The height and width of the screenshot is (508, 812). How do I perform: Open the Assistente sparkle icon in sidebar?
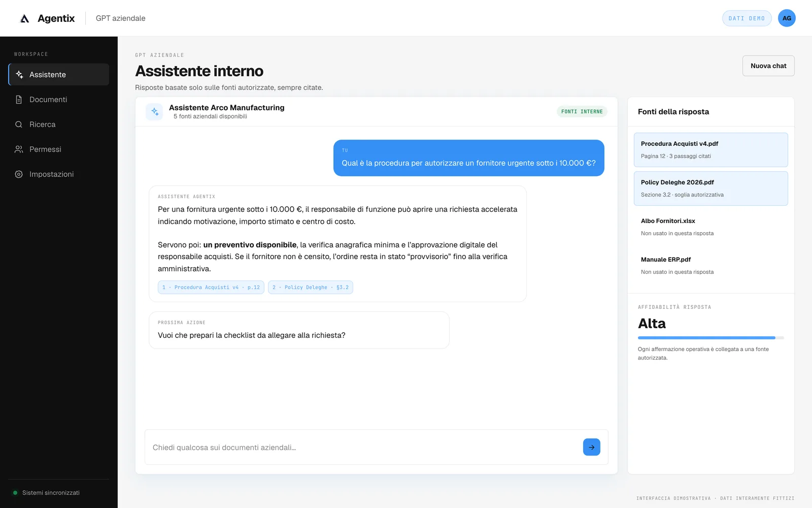pos(19,75)
